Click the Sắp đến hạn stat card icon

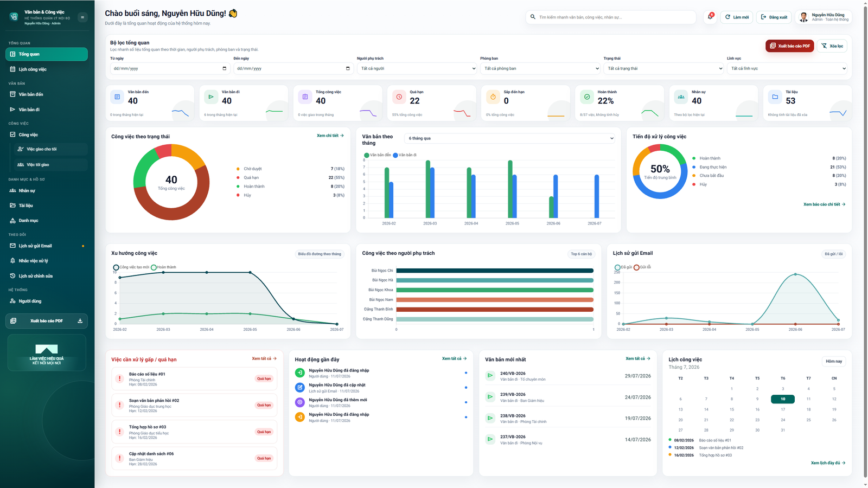493,97
